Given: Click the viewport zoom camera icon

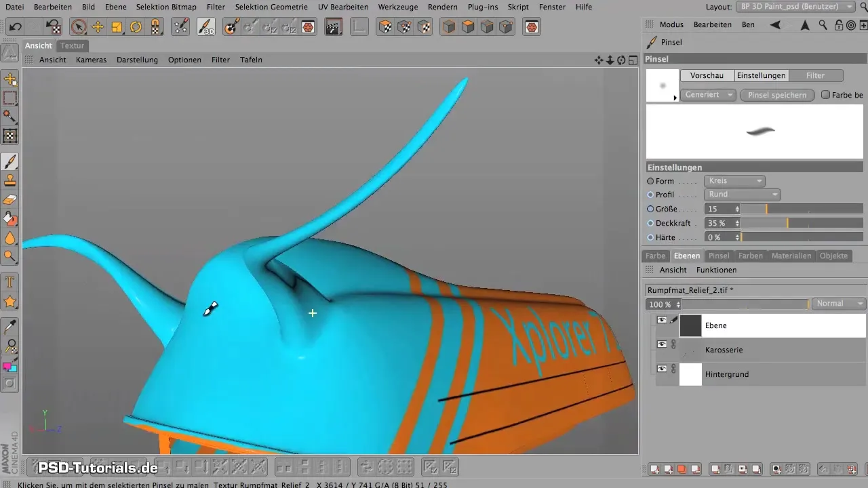Looking at the screenshot, I should click(610, 60).
